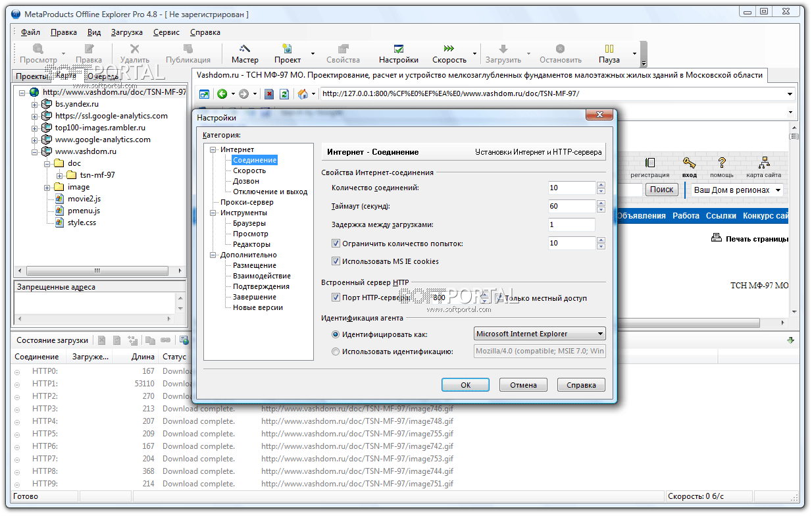Select Браузеры in the settings tree
Image resolution: width=812 pixels, height=518 pixels.
[x=249, y=223]
